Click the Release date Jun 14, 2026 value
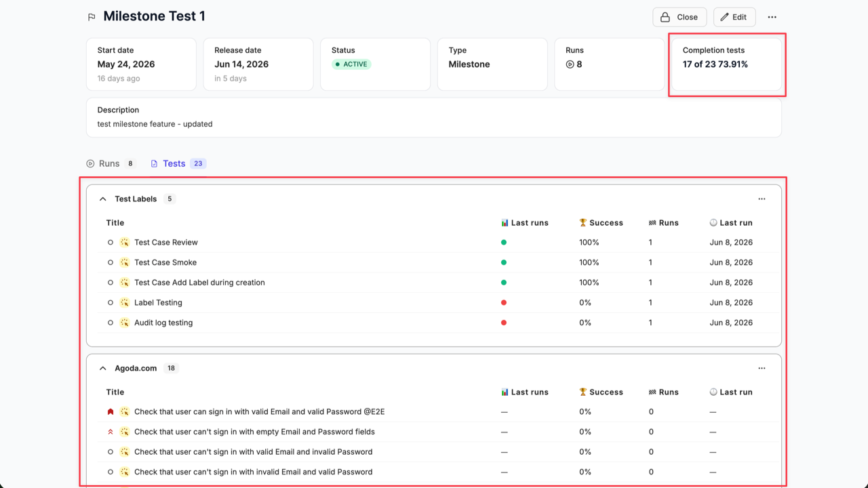The width and height of the screenshot is (868, 488). 241,64
